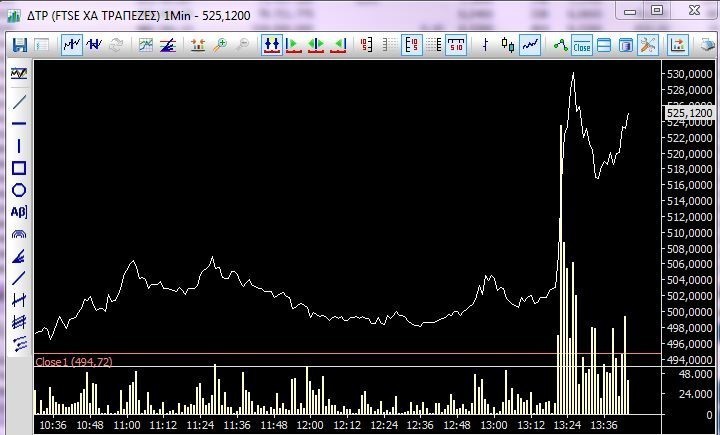Click the greyed refresh arrows icon
The width and height of the screenshot is (720, 435).
116,45
